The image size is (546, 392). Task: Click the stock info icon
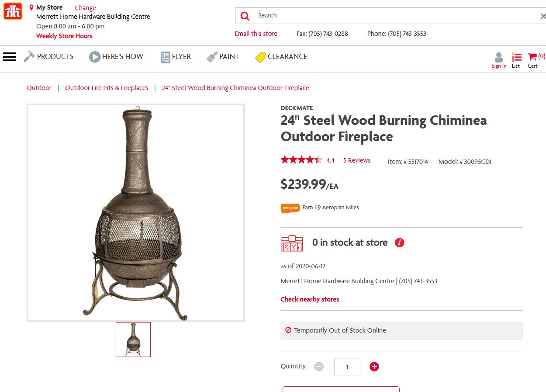pos(399,243)
